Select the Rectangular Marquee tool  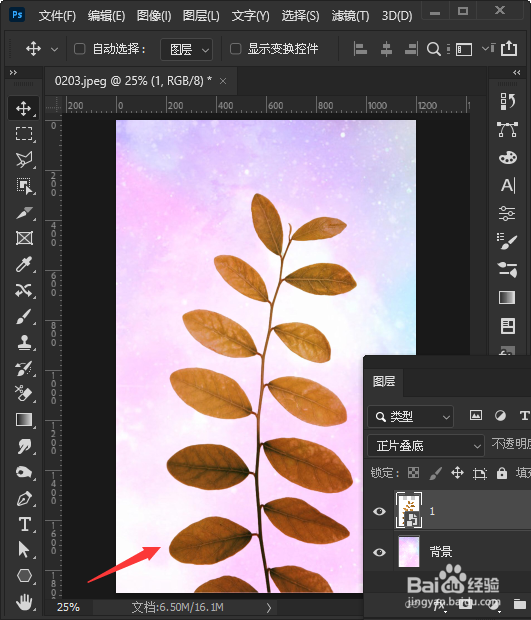(24, 134)
